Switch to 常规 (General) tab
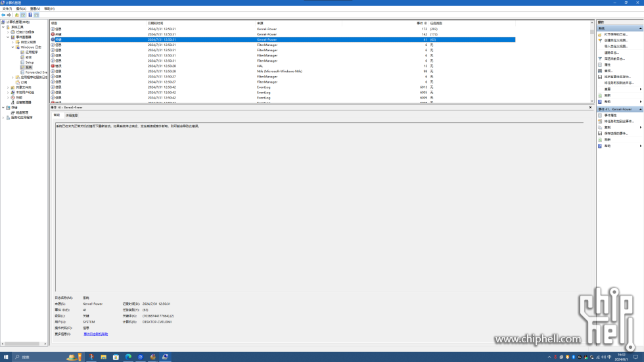The image size is (644, 362). coord(57,116)
